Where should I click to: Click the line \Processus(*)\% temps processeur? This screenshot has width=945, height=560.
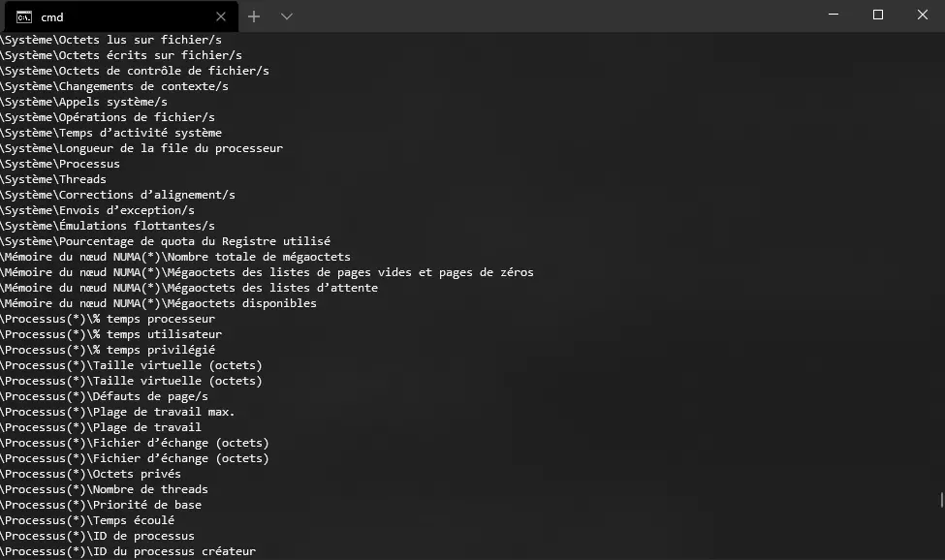pos(108,319)
